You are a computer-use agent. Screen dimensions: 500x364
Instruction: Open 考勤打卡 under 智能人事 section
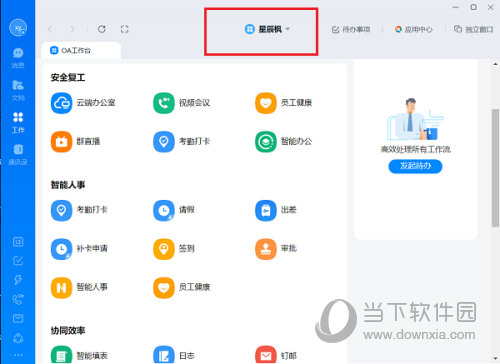pyautogui.click(x=79, y=210)
